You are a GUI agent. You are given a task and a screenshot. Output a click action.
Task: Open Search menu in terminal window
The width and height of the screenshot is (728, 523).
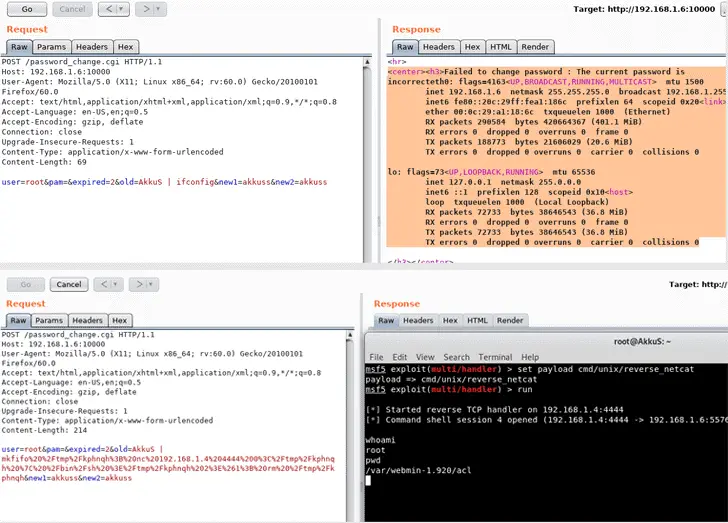pos(456,357)
